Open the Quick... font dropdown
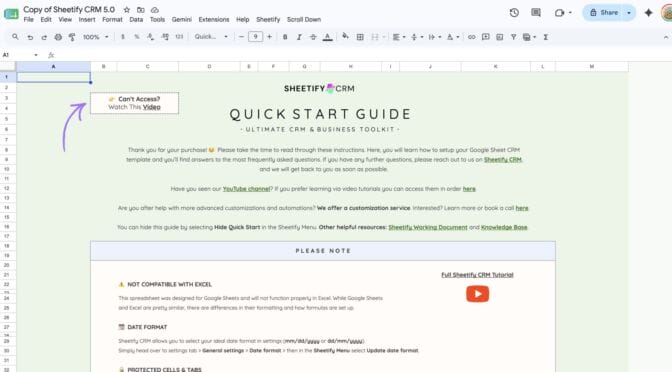This screenshot has width=672, height=372. tap(211, 37)
